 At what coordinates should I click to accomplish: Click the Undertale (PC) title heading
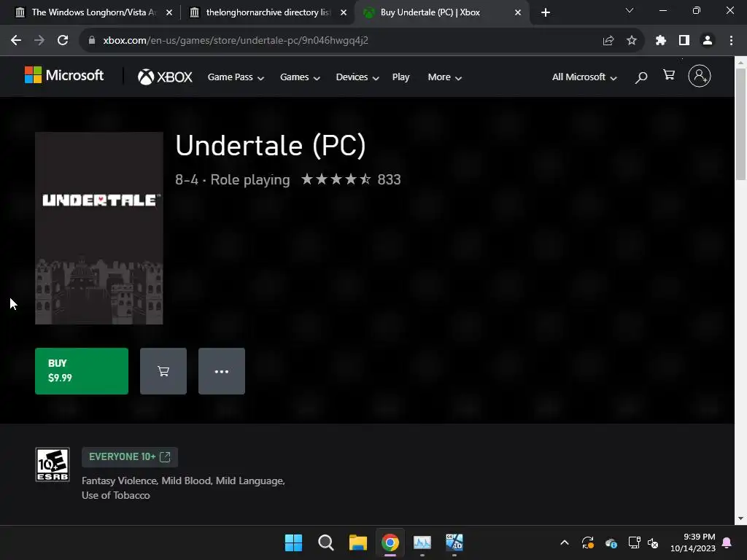click(271, 145)
